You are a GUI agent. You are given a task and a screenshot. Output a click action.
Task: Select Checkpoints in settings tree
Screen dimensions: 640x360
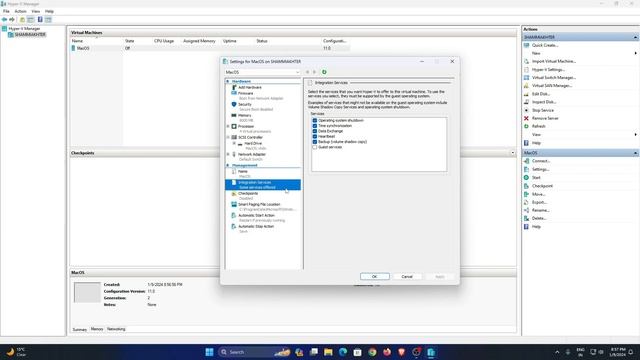tap(248, 193)
